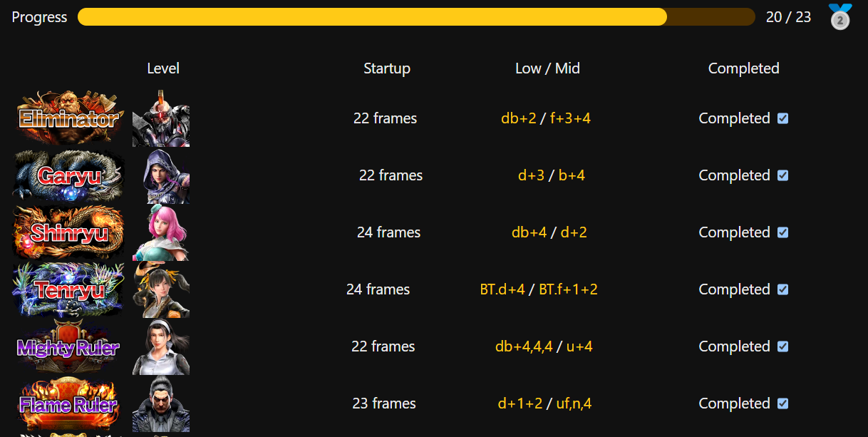Click the d+3 low move link
The width and height of the screenshot is (868, 437).
531,175
